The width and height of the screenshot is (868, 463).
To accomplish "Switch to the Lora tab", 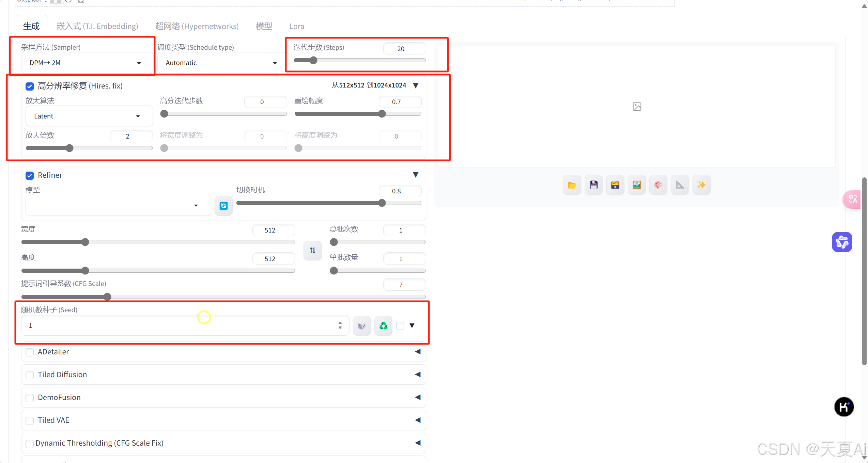I will tap(296, 26).
